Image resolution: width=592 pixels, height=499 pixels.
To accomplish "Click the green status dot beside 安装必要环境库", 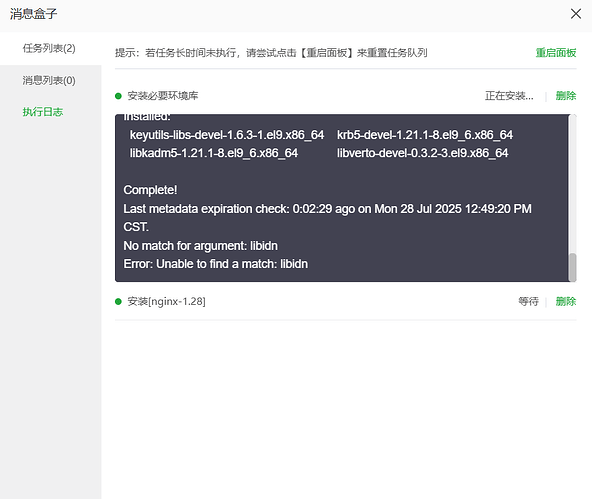I will click(118, 96).
